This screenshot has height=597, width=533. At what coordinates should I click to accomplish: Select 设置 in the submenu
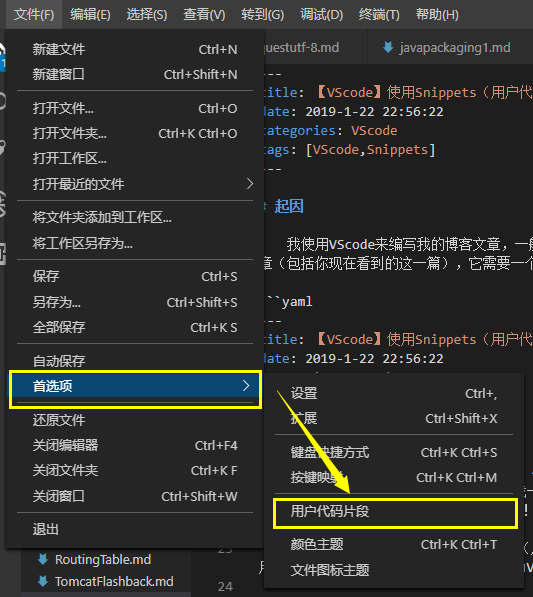point(394,393)
